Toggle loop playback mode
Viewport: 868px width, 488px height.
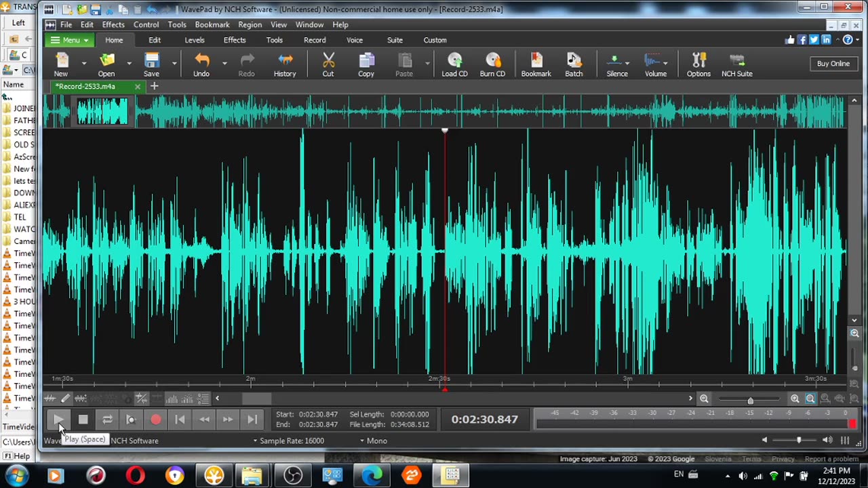pos(107,420)
